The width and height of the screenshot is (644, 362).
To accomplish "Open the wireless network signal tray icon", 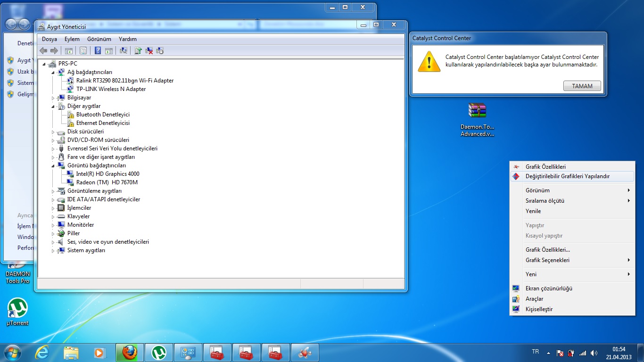I will 583,353.
